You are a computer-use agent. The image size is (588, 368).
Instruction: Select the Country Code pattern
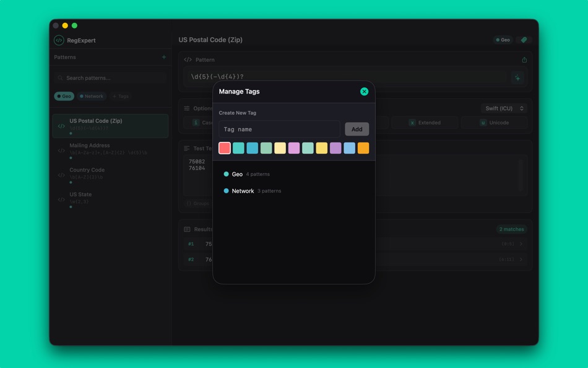110,175
